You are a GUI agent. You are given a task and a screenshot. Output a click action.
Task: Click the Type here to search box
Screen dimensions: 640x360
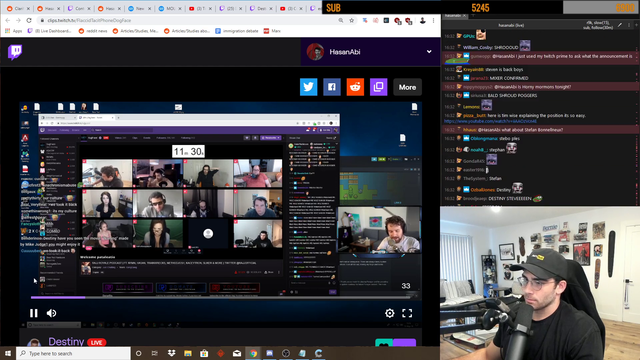click(x=73, y=353)
